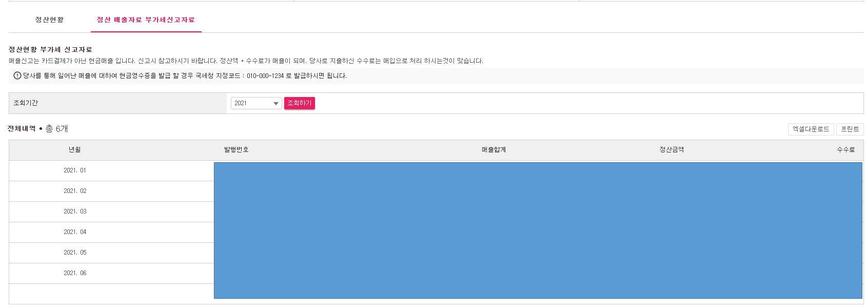The height and width of the screenshot is (308, 868).
Task: Click the 정산금액 column header
Action: click(x=672, y=150)
